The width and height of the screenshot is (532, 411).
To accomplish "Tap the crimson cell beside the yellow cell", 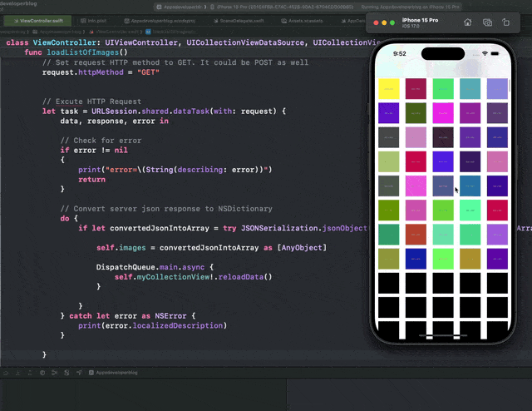I will click(x=416, y=89).
